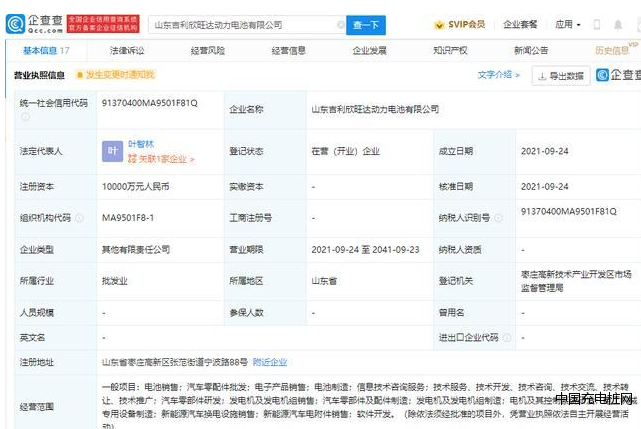Switch to 经营信息 tab
641x429 pixels.
click(x=289, y=51)
